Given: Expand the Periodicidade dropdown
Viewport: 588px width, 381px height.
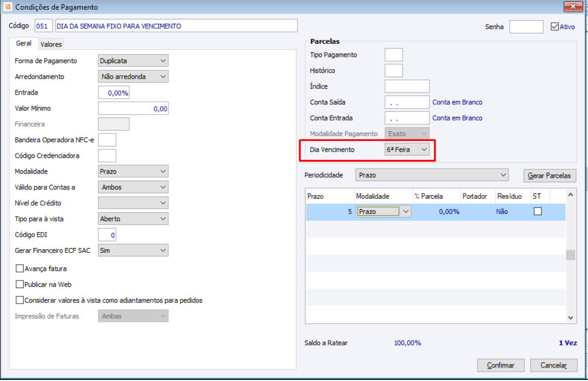Looking at the screenshot, I should click(x=432, y=175).
